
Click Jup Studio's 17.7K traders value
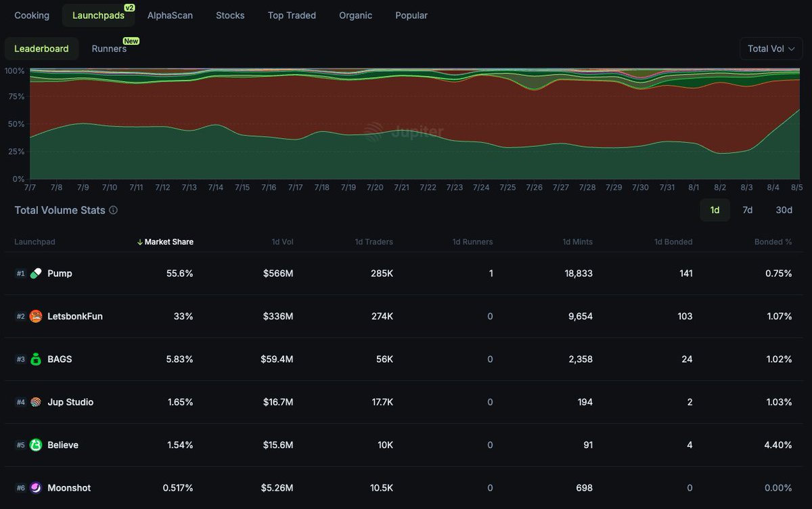click(380, 402)
